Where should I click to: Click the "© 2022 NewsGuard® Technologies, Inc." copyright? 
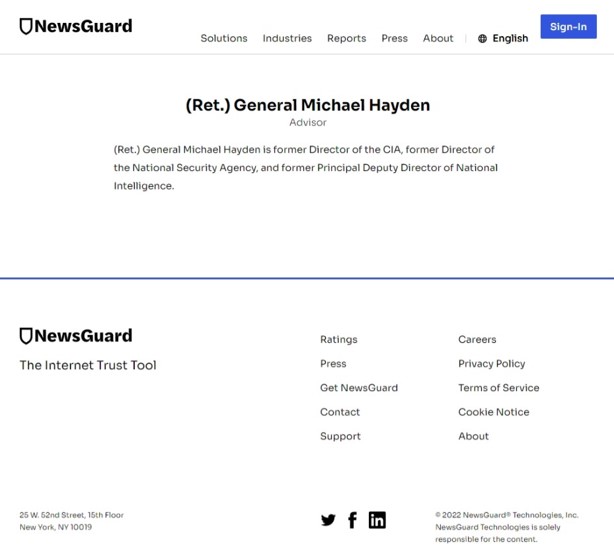(507, 515)
